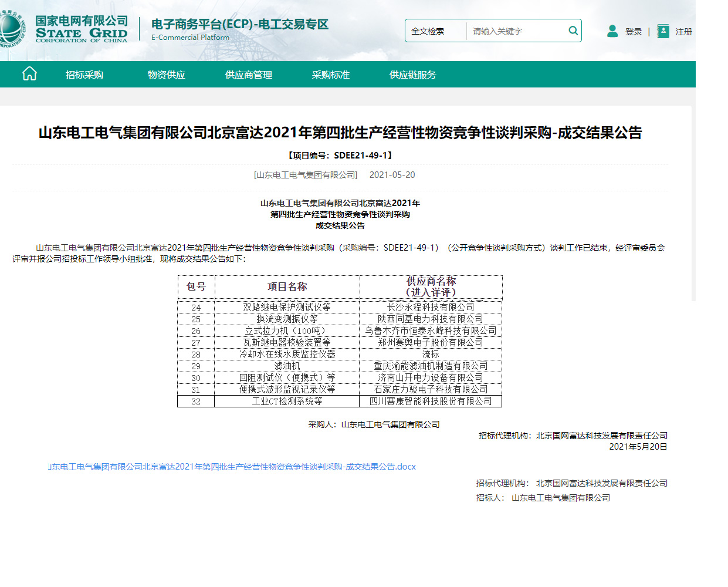
Task: Click the notebook icon beside 注册
Action: [662, 31]
